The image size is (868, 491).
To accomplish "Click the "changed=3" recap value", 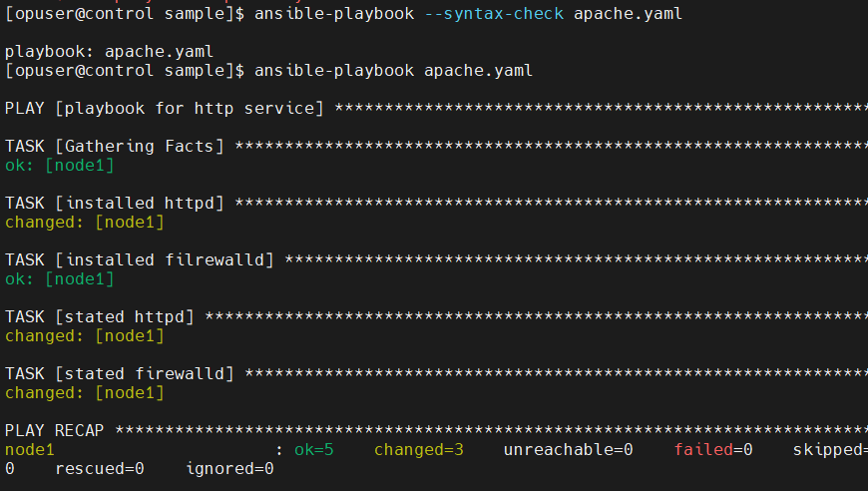I will point(419,450).
